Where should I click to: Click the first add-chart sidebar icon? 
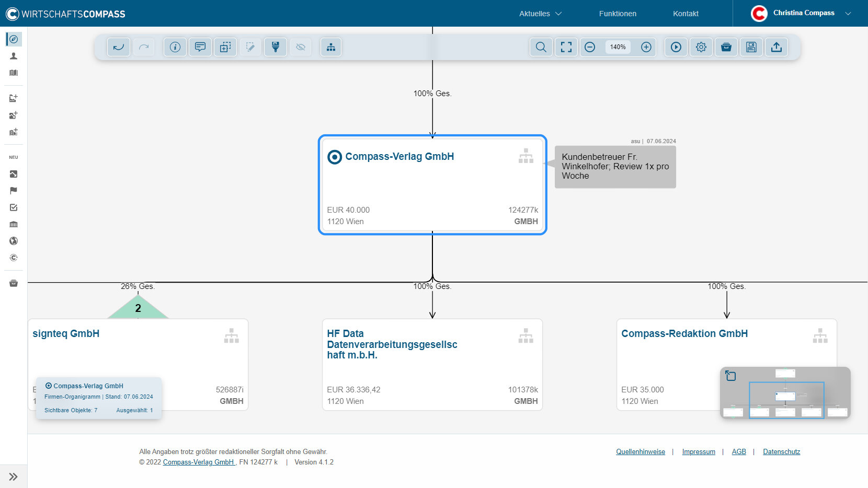click(x=14, y=98)
